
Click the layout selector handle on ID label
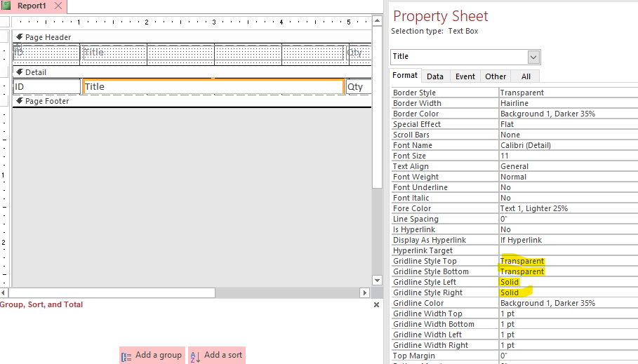point(18,47)
